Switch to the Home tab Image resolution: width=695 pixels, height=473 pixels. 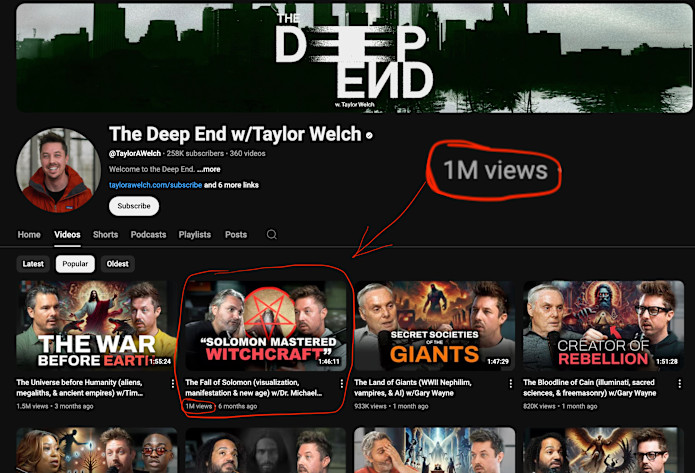tap(29, 235)
